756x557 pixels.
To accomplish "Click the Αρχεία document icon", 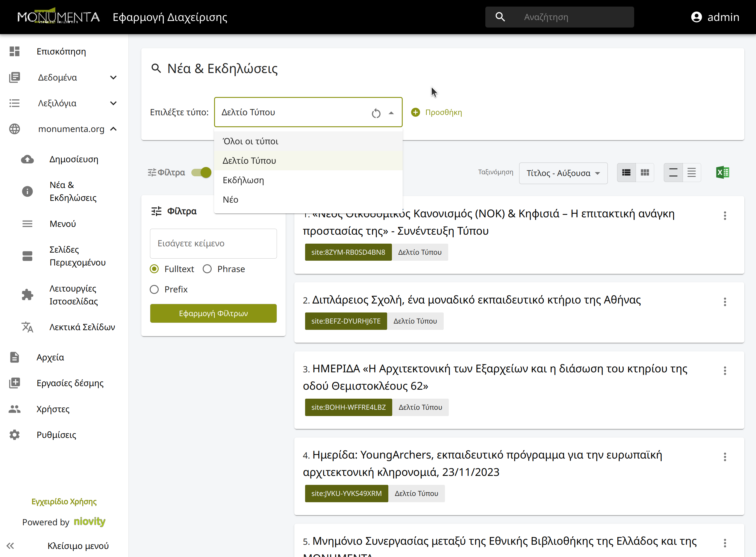I will pos(14,357).
